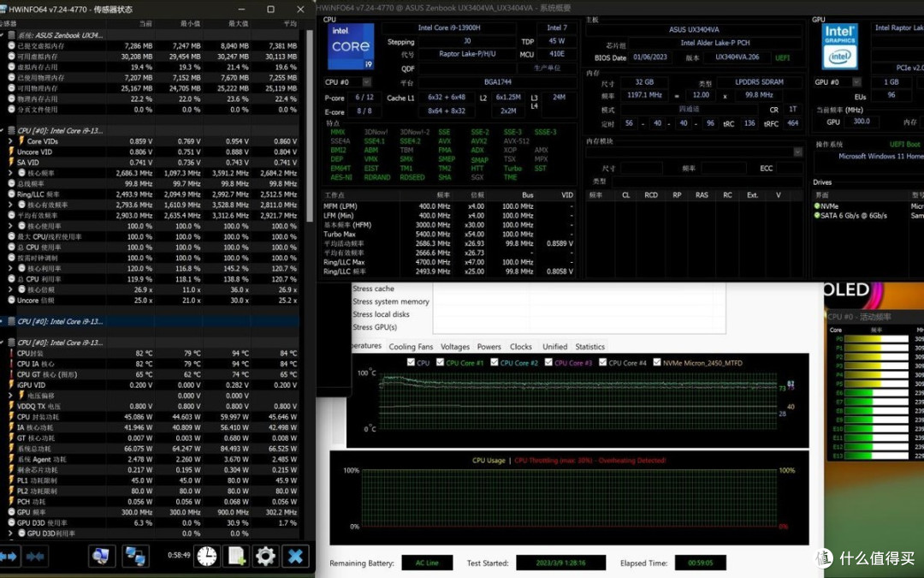
Task: Switch to the Unified tab
Action: [x=555, y=347]
